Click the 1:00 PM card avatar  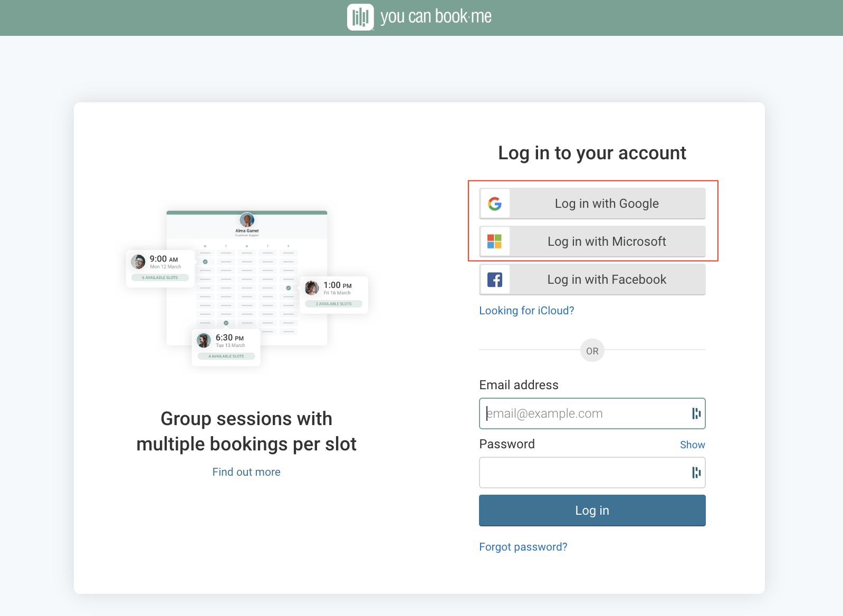point(312,288)
